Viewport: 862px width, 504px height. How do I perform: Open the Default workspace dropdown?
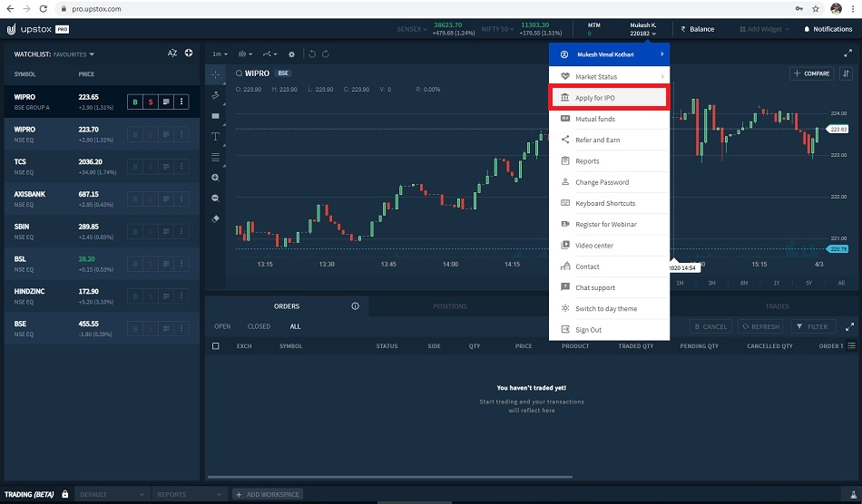click(112, 495)
